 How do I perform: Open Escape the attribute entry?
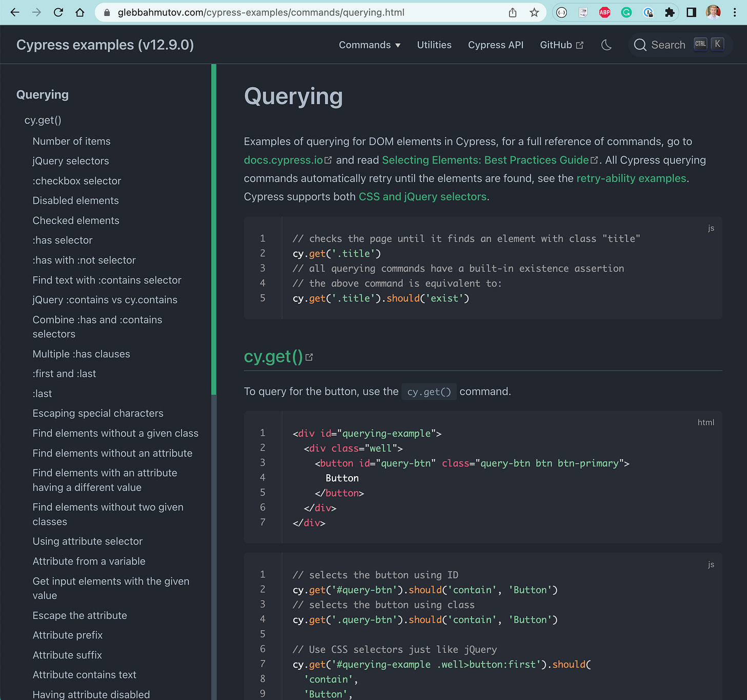point(80,615)
